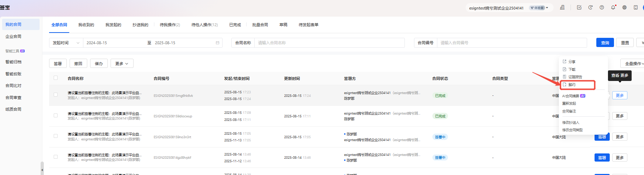The height and width of the screenshot is (175, 644).
Task: Click the globe language icon
Action: pos(624,7)
